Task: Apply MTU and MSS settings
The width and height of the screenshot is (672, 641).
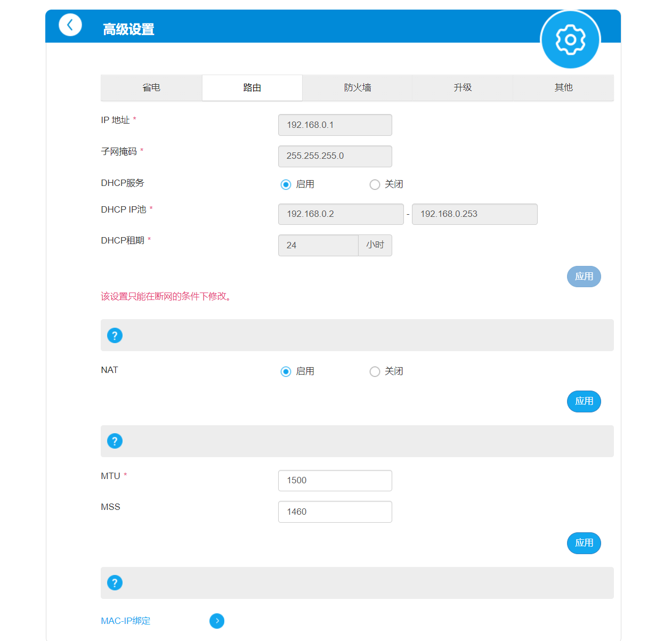Action: click(584, 543)
